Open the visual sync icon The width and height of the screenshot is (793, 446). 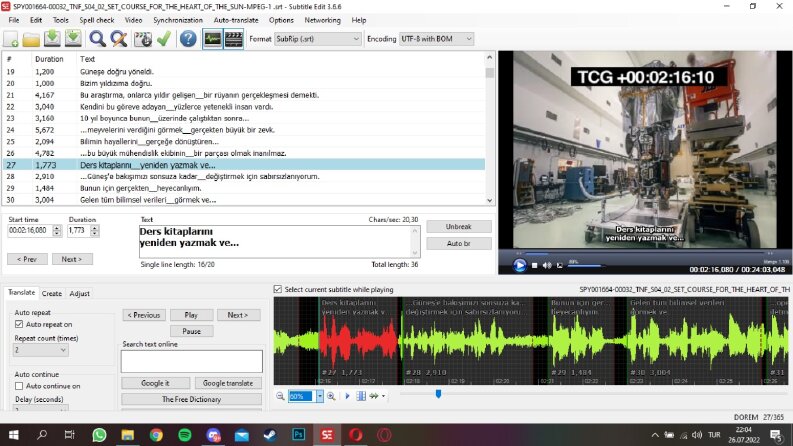[143, 39]
